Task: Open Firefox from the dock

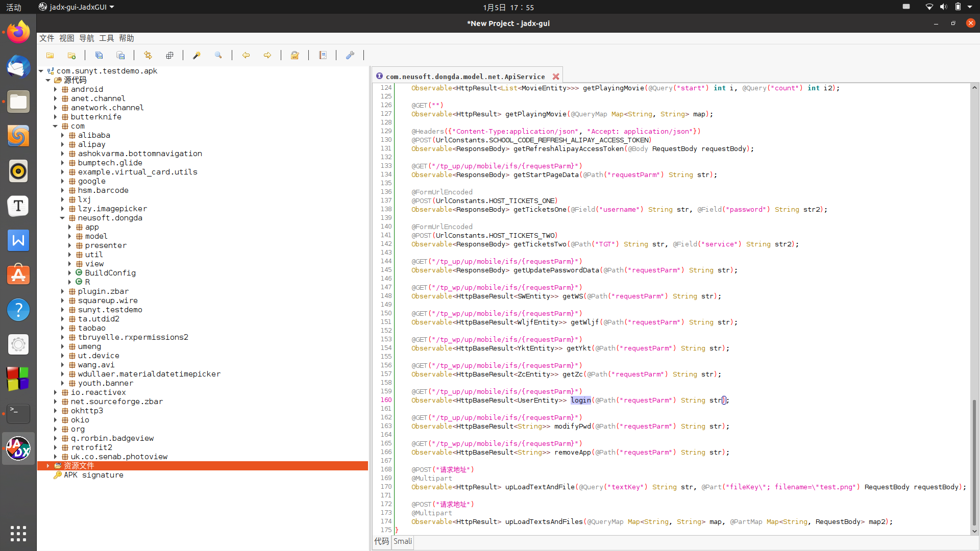Action: 18,32
